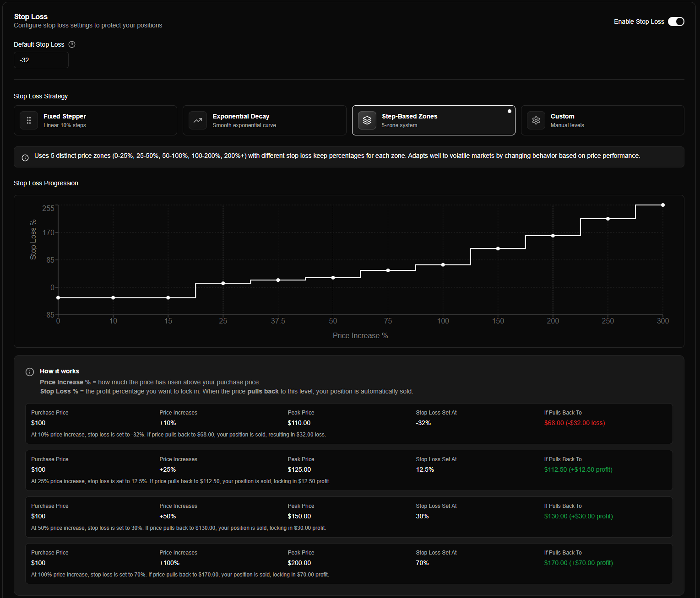Viewport: 700px width, 598px height.
Task: Click the help icon beside Default Stop Loss
Action: tap(72, 44)
